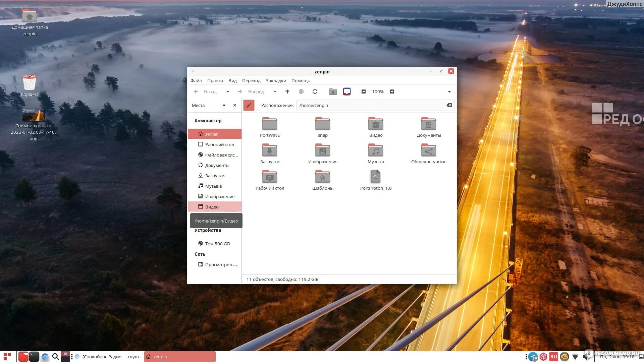This screenshot has height=362, width=644.
Task: Select Видео in sidebar
Action: click(214, 207)
